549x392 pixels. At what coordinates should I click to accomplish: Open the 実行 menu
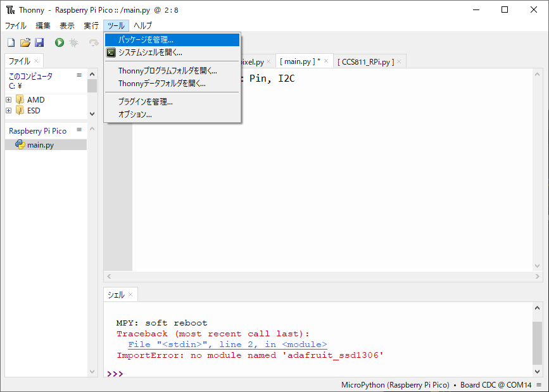91,25
